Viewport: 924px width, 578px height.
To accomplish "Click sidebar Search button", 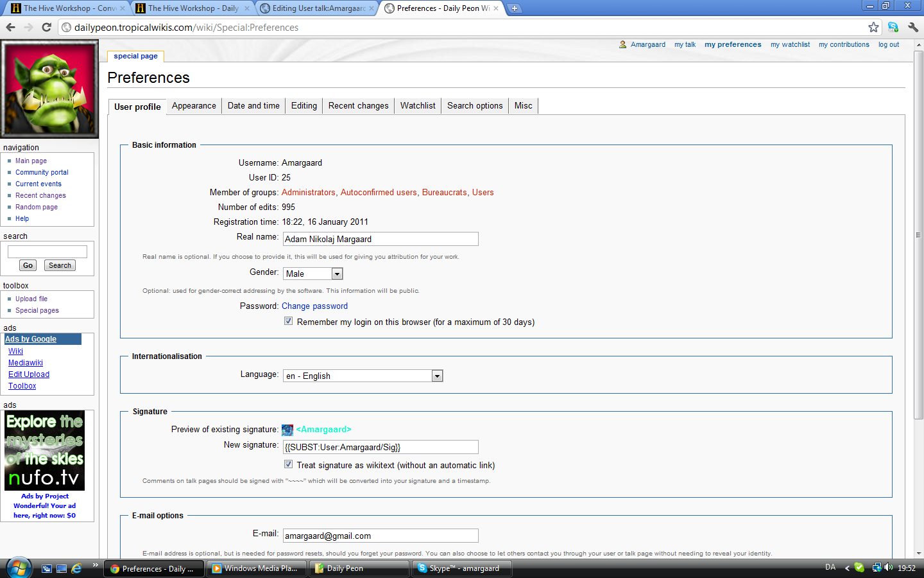I will [x=60, y=265].
